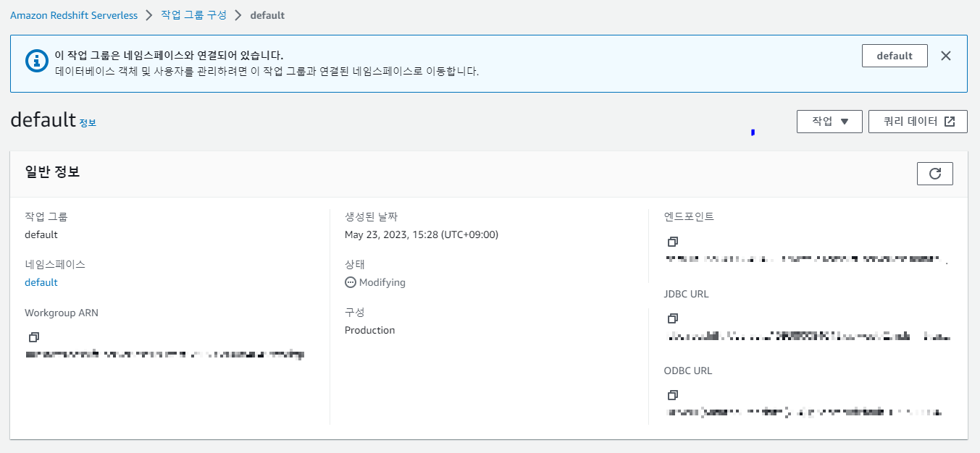Viewport: 980px width, 453px height.
Task: Open 작업 그룹 구성 breadcrumb link
Action: tap(193, 15)
